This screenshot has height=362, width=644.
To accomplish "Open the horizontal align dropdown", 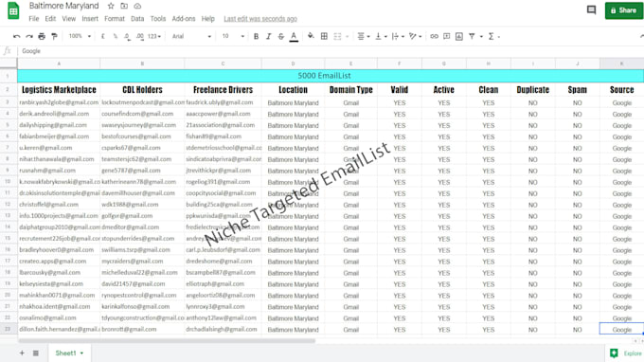I will click(x=364, y=36).
